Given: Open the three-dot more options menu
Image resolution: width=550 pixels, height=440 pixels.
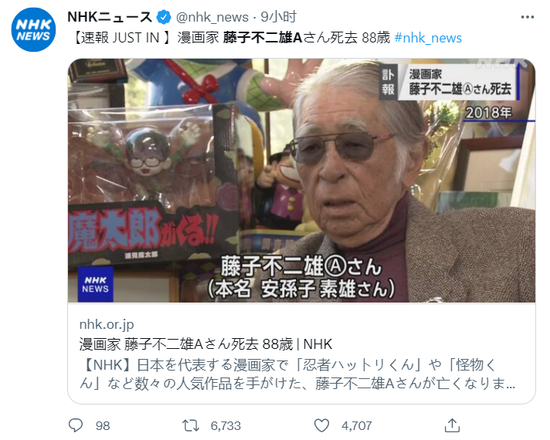Looking at the screenshot, I should [x=527, y=17].
